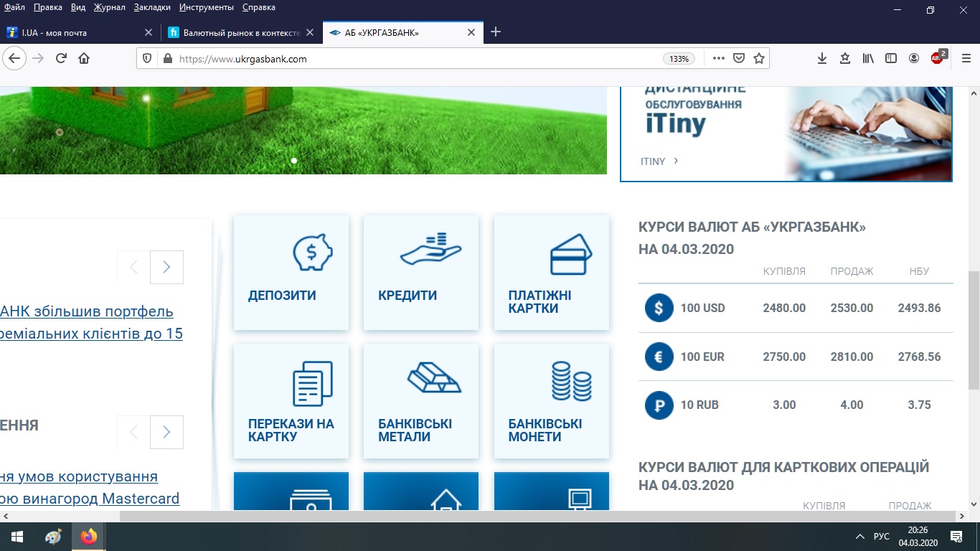Close the I.UA моя почта tab
The height and width of the screenshot is (551, 980).
tap(149, 32)
